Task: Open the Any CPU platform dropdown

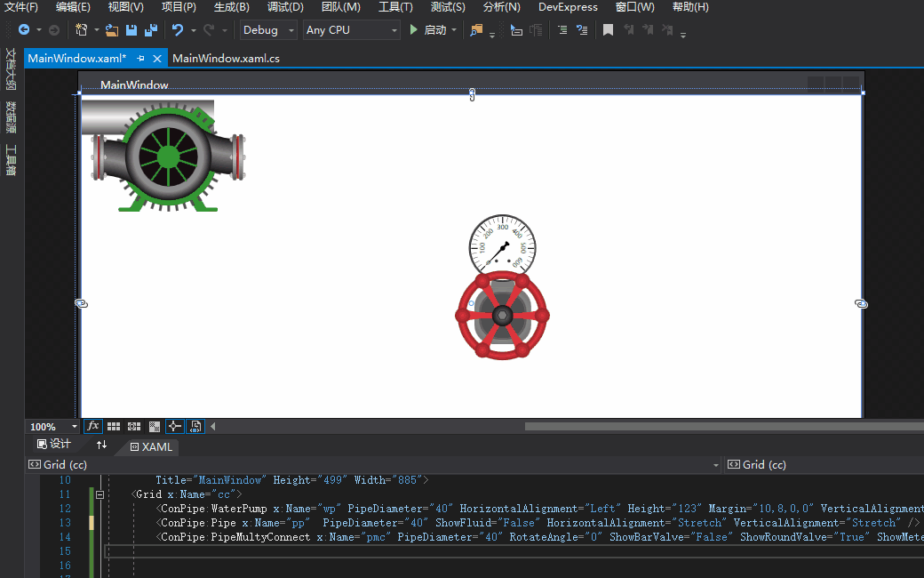Action: click(352, 30)
